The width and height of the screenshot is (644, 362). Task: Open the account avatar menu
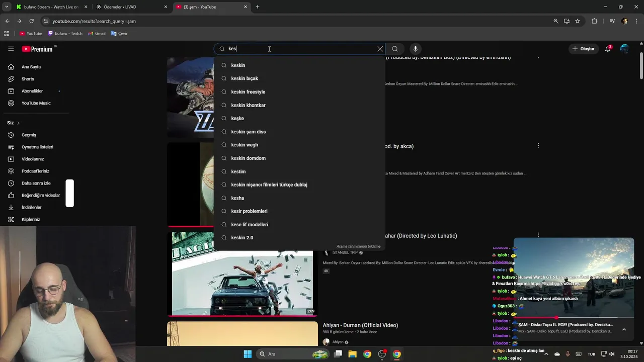coord(624,49)
